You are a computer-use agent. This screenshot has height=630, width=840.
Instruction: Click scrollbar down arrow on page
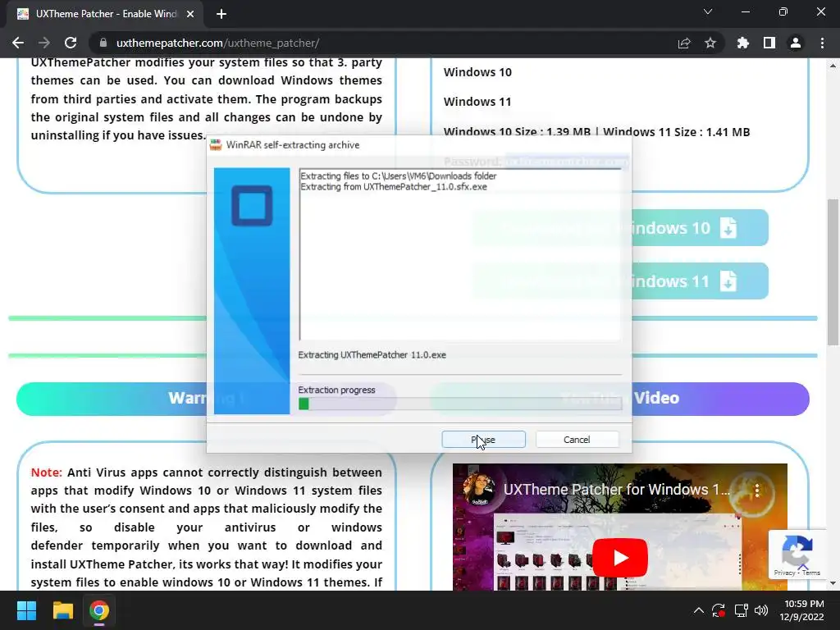pos(833,583)
